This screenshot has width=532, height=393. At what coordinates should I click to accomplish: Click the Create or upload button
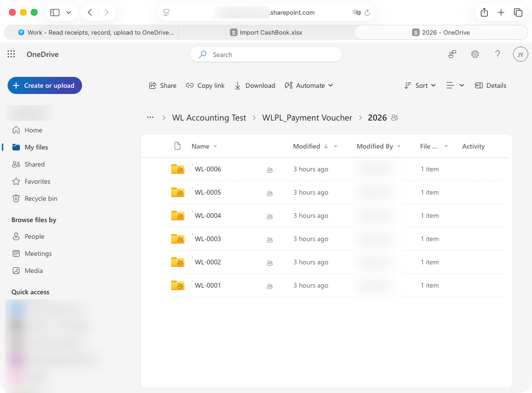[x=45, y=85]
